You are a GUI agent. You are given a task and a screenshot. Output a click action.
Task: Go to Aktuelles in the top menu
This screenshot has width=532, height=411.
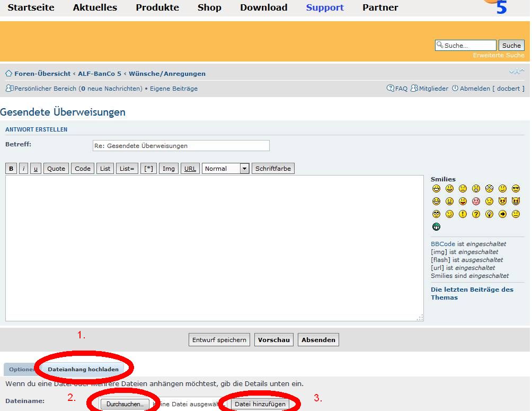(95, 7)
